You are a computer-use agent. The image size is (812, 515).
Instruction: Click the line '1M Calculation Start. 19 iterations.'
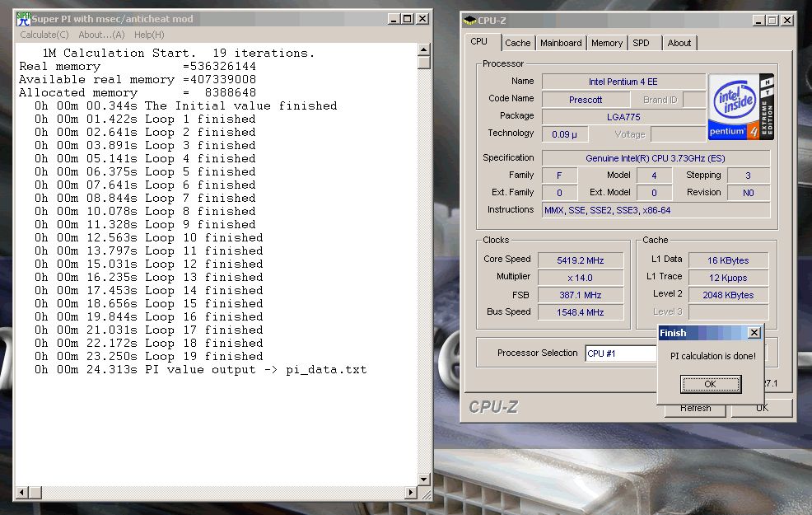pos(178,53)
